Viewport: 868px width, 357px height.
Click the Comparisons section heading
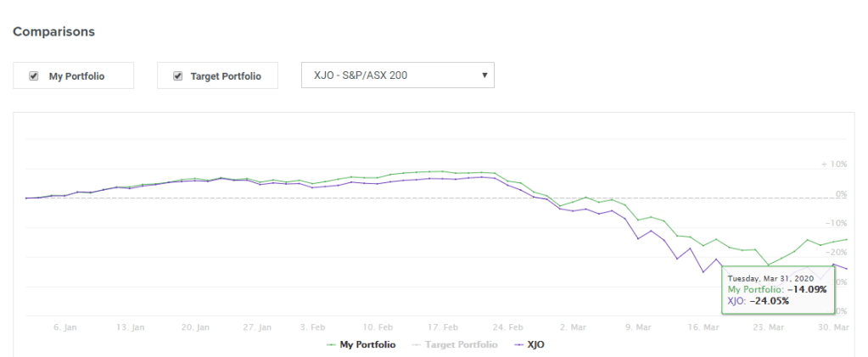click(x=53, y=31)
